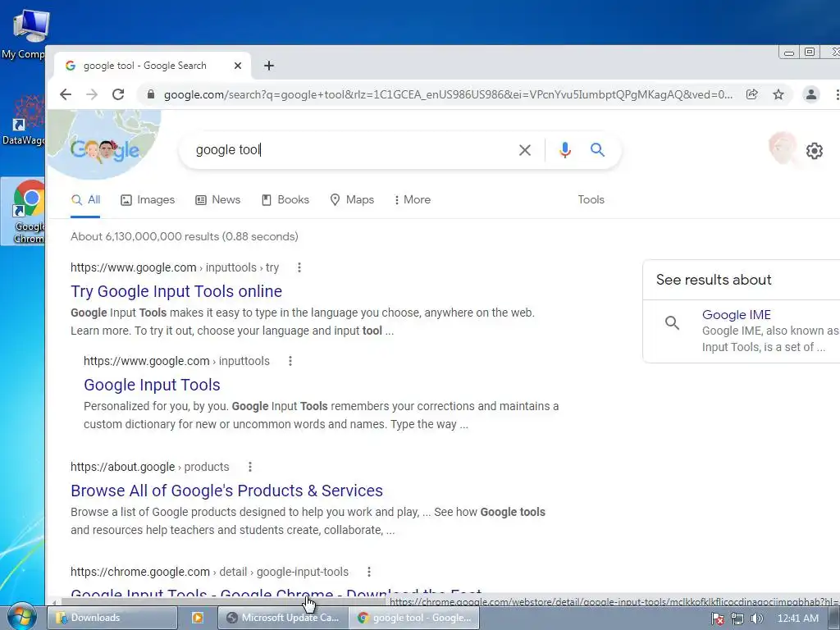Click the https://about.google › products URL

(x=150, y=467)
